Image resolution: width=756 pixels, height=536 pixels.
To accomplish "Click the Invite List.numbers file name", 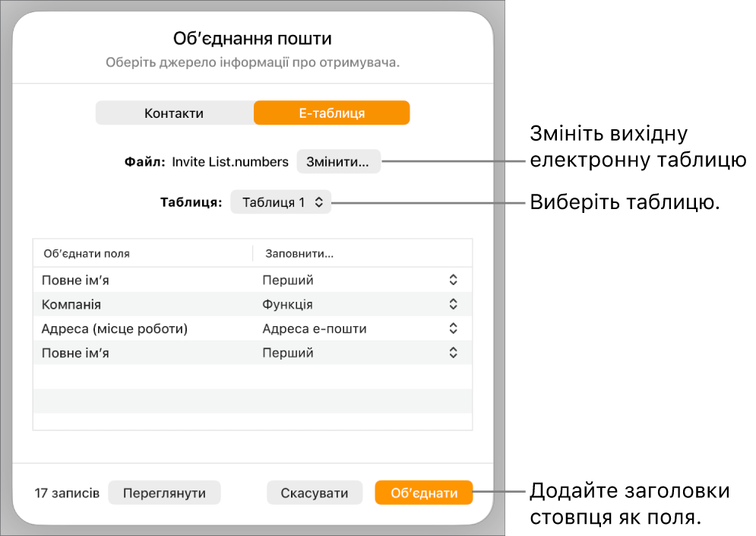I will pyautogui.click(x=230, y=162).
